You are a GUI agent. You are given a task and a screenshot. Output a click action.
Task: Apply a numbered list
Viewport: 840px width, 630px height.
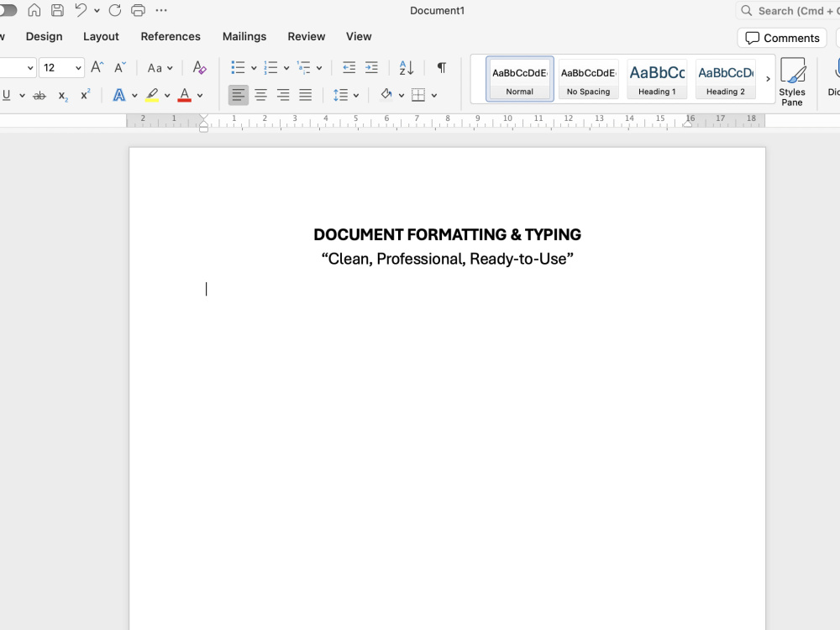(270, 67)
